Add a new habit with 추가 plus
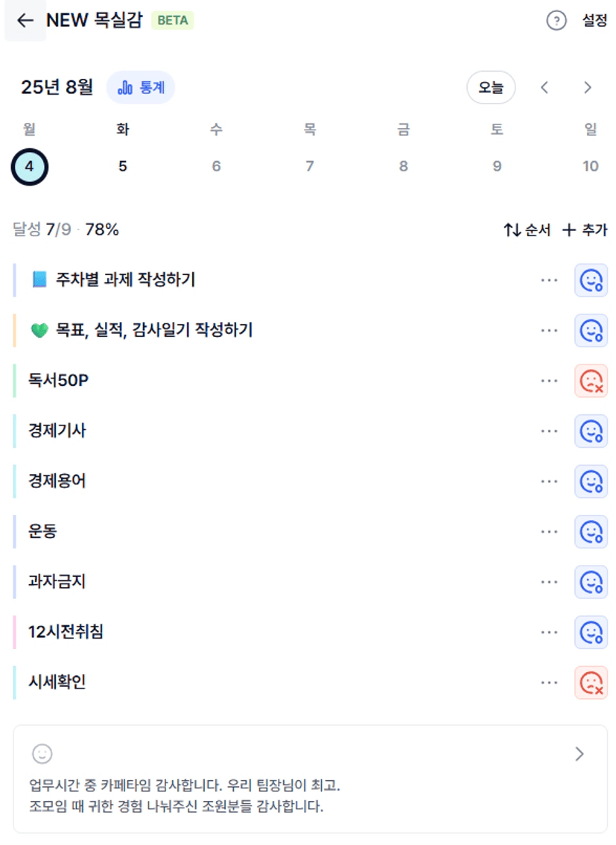Viewport: 616px width, 845px height. [585, 230]
